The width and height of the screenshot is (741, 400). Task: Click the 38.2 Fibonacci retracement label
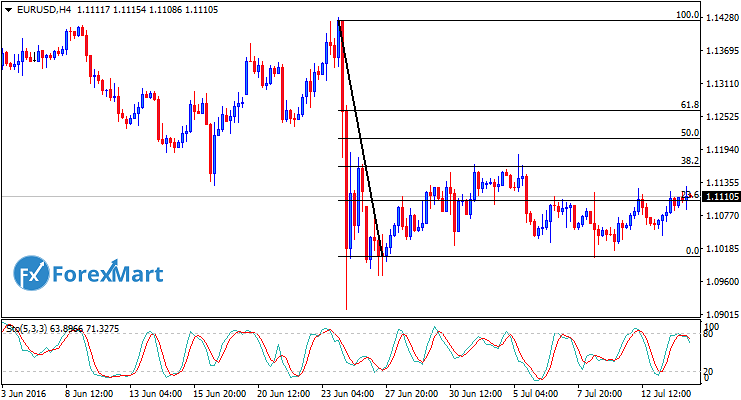688,160
